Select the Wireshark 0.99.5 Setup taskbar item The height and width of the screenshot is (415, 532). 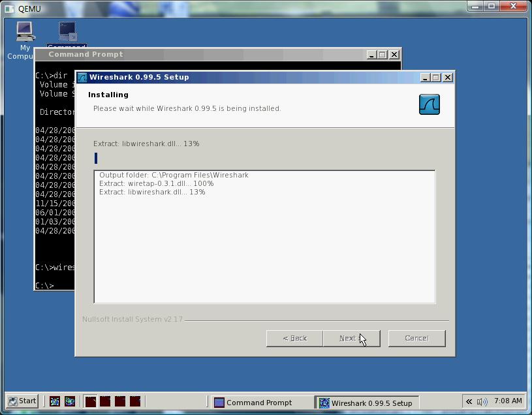coord(365,403)
